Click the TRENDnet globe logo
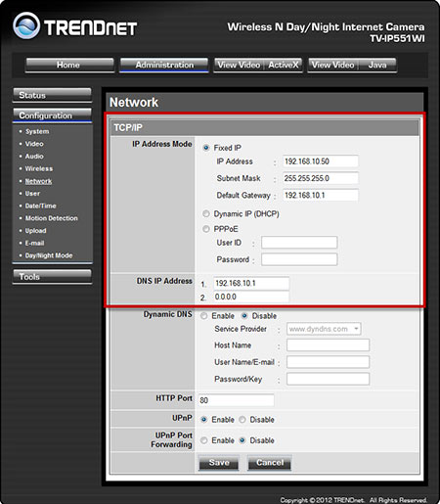This screenshot has width=440, height=504. (x=26, y=25)
